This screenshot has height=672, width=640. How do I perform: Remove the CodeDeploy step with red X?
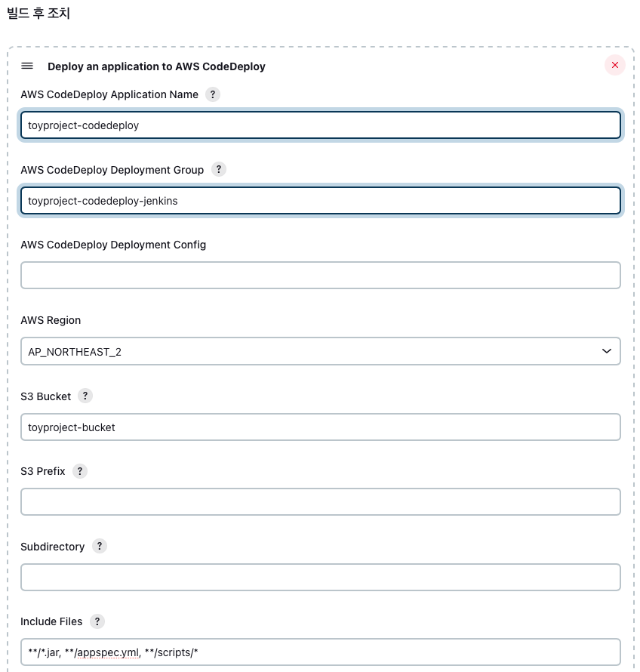[615, 65]
